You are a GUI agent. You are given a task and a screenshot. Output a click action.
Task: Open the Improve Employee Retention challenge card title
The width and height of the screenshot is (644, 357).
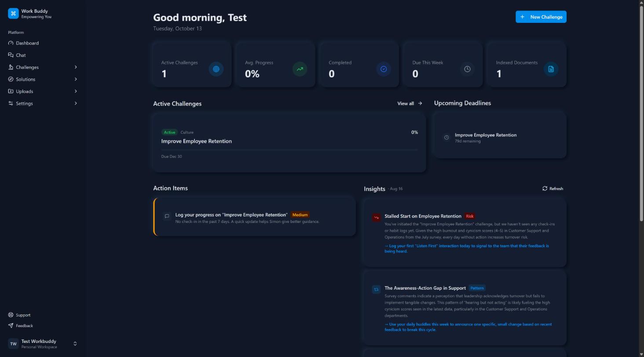click(x=197, y=141)
